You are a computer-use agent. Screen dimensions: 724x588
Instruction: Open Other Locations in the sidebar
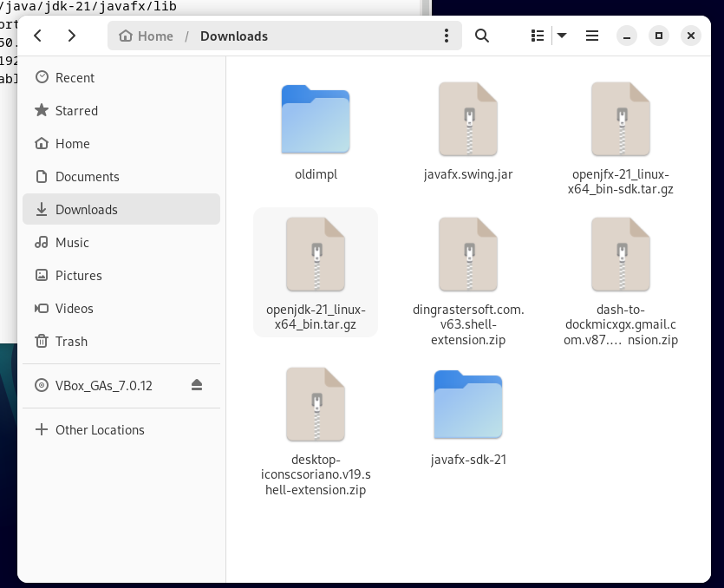point(101,429)
